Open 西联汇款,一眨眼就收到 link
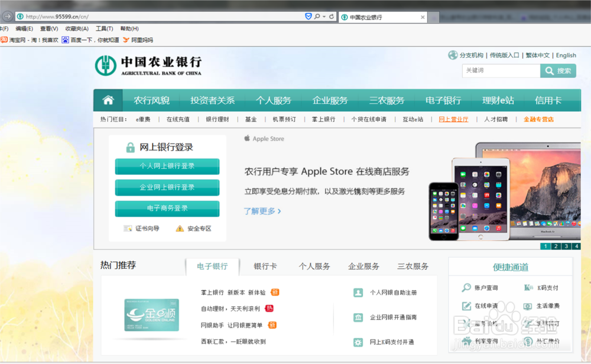This screenshot has height=364, width=591. click(x=233, y=342)
